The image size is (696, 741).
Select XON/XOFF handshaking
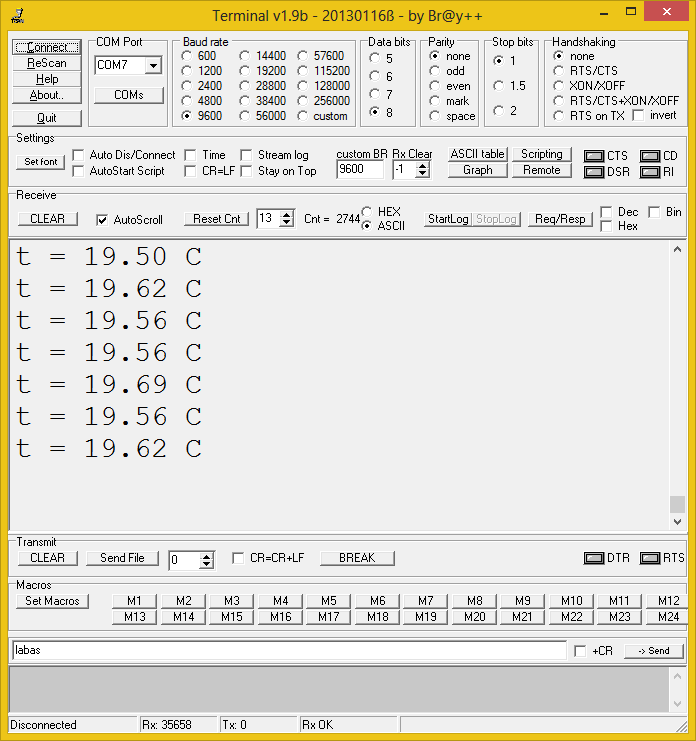pos(559,86)
